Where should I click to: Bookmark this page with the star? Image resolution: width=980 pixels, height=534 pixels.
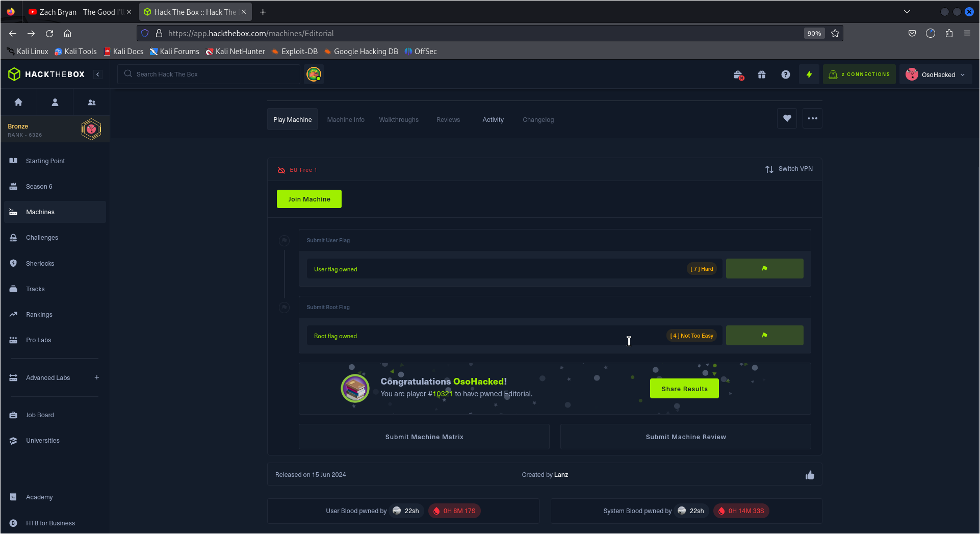835,33
